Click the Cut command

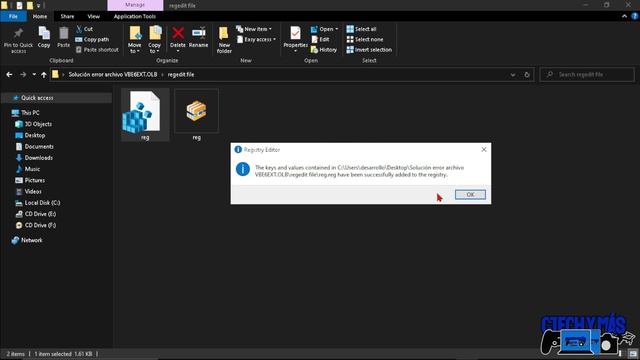tap(84, 29)
